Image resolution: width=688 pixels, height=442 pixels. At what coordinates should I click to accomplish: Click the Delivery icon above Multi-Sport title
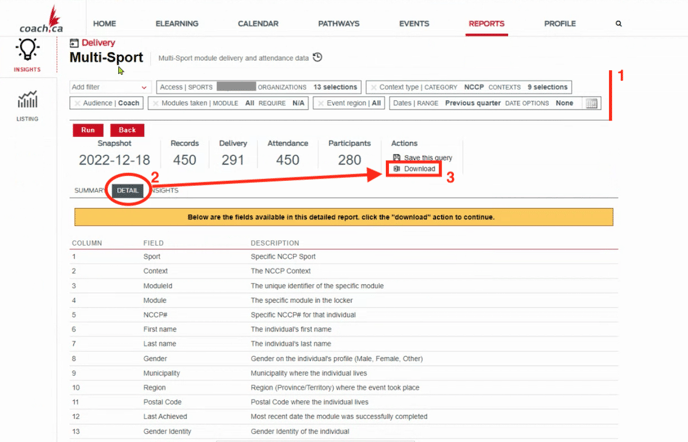tap(75, 43)
